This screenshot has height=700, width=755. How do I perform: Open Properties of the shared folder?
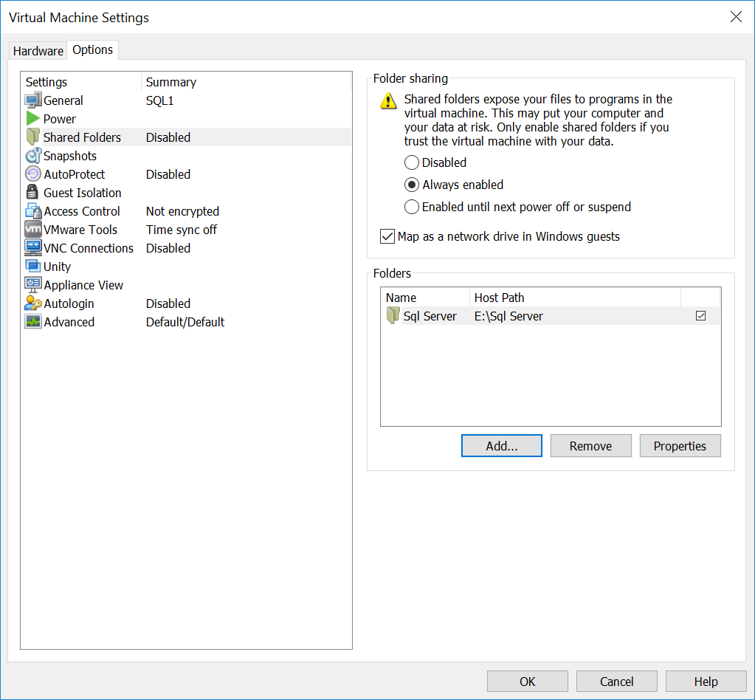[x=680, y=446]
